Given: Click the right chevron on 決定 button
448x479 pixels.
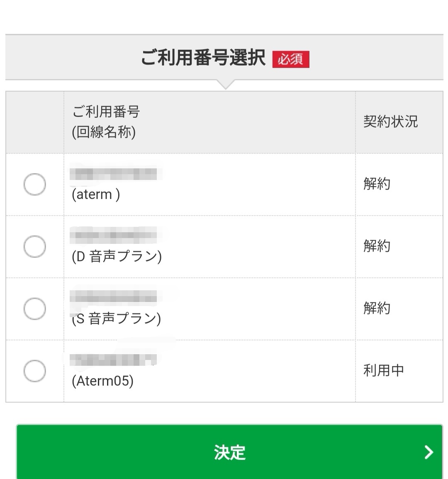Looking at the screenshot, I should pyautogui.click(x=429, y=452).
